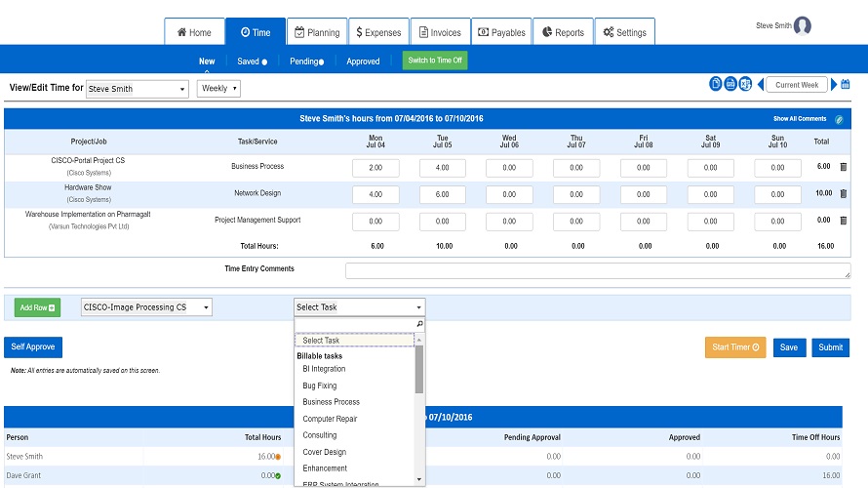Click the task list scrollbar down arrow
868x488 pixels.
click(x=419, y=479)
